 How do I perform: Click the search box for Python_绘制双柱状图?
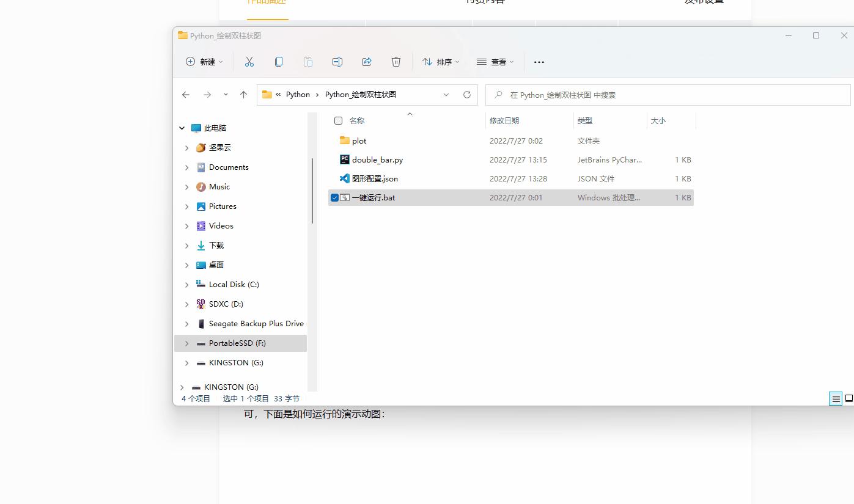[x=668, y=95]
